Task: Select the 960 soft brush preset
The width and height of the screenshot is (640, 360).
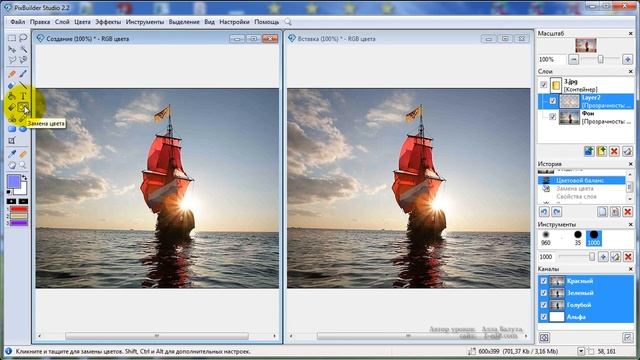Action: pos(546,238)
